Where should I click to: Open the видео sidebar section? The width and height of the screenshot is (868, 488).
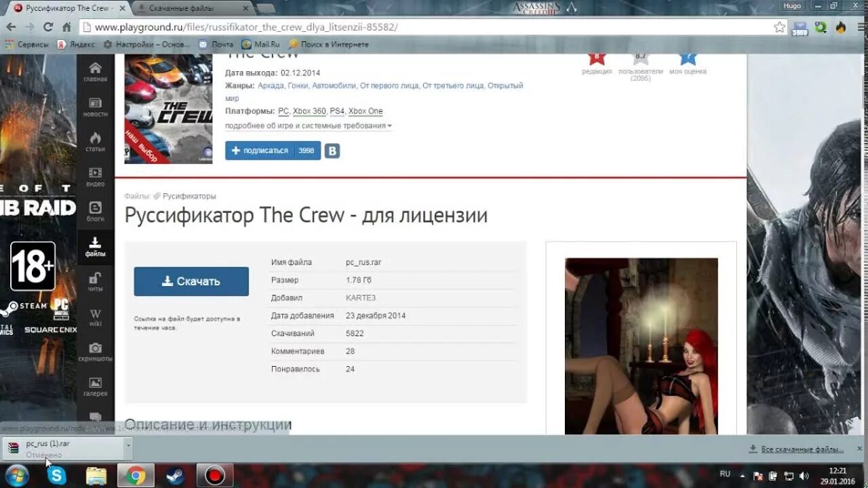(95, 177)
